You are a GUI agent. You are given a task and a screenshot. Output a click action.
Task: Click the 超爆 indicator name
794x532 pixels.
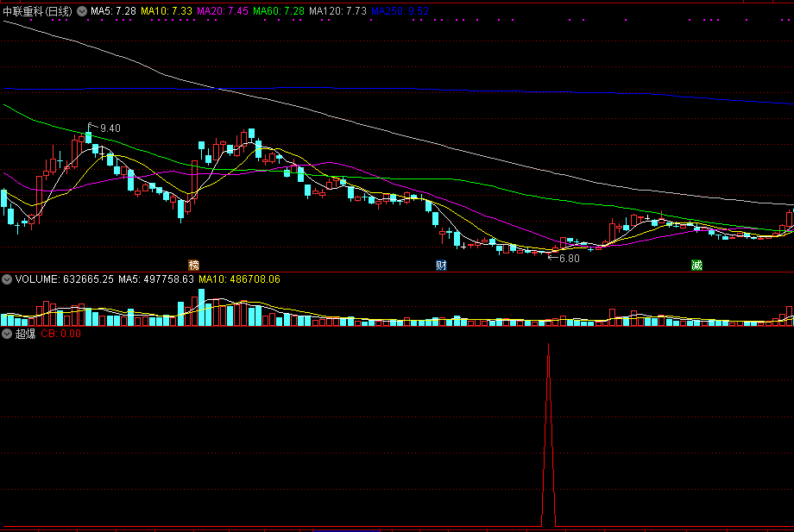point(25,334)
